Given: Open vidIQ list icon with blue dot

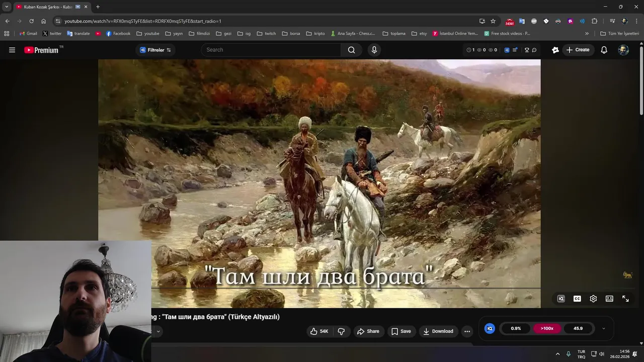Looking at the screenshot, I should pyautogui.click(x=515, y=50).
